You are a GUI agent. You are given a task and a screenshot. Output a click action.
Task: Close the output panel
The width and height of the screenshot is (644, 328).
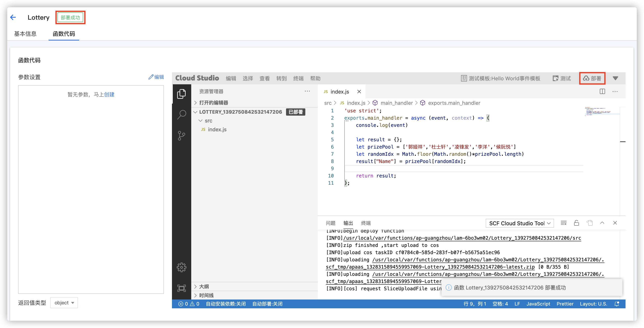(x=615, y=223)
